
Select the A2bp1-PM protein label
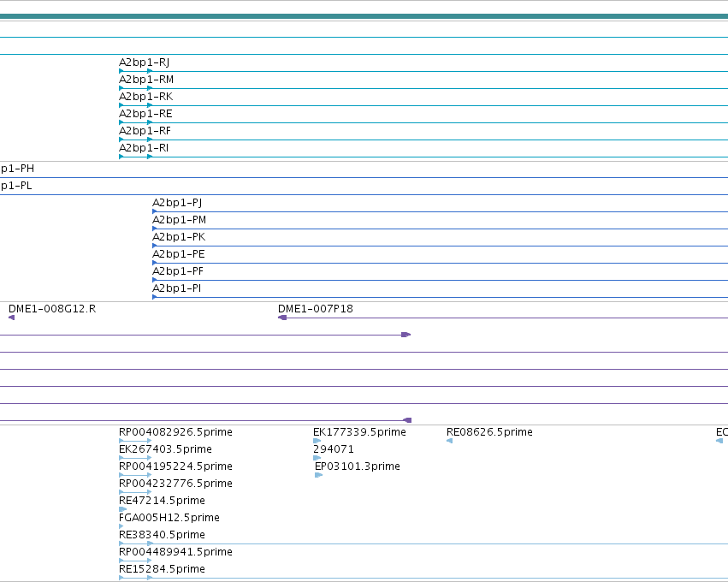coord(179,220)
